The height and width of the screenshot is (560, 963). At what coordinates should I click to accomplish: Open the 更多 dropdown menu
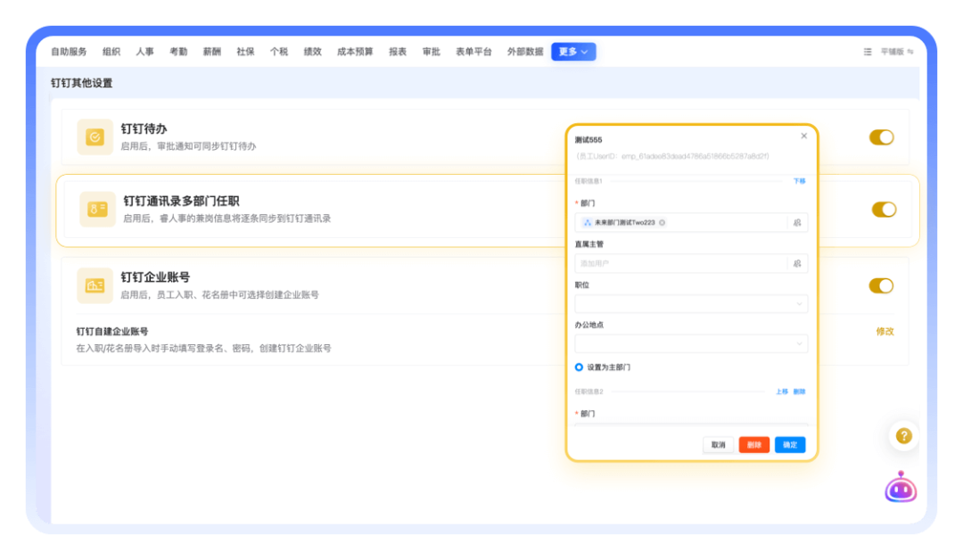[573, 52]
